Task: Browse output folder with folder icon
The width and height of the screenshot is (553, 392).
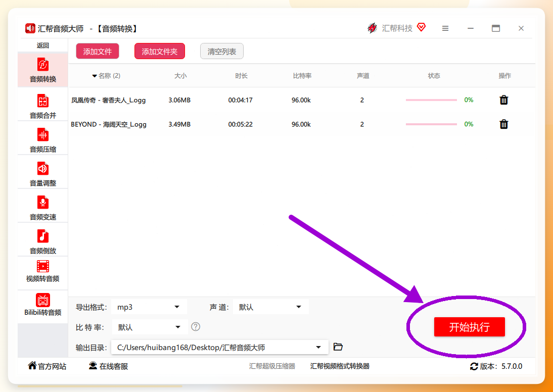Action: click(x=338, y=347)
